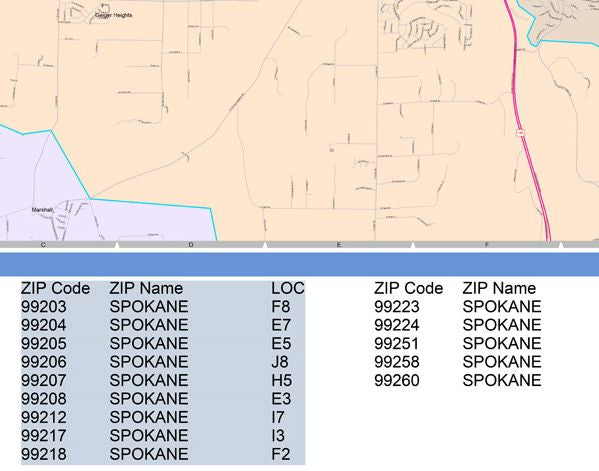Viewport: 599px width, 471px height.
Task: Select ZIP code 99223
Action: [x=397, y=307]
